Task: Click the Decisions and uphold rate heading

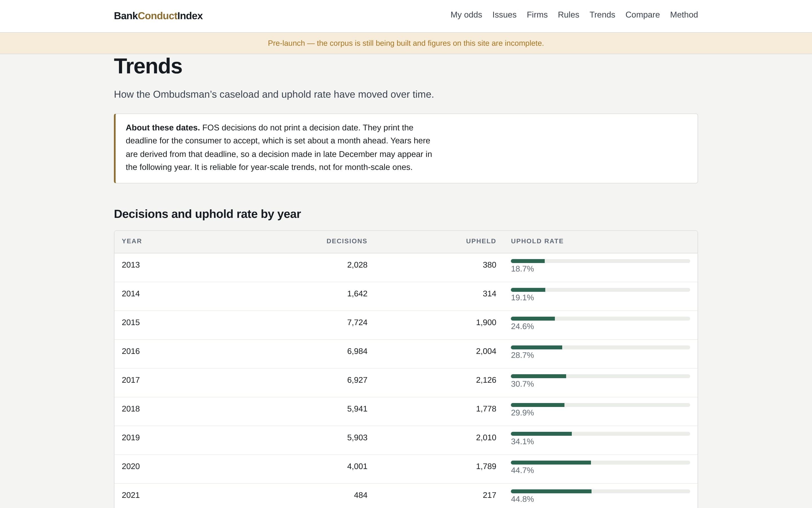Action: [207, 214]
